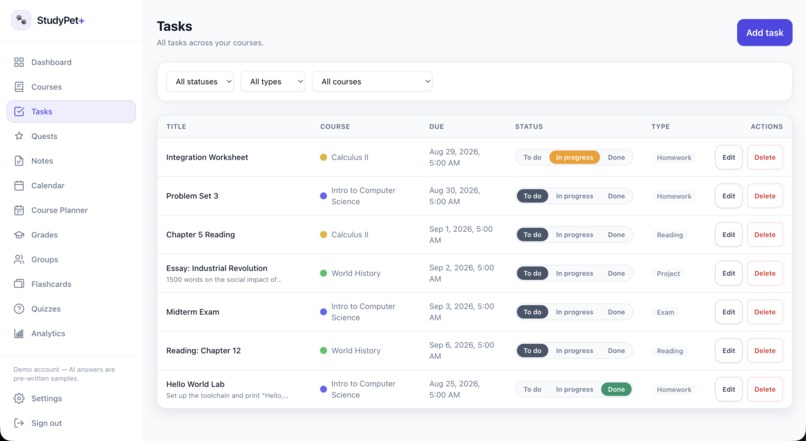Viewport: 806px width, 441px height.
Task: Open the Quests menu item
Action: 71,136
